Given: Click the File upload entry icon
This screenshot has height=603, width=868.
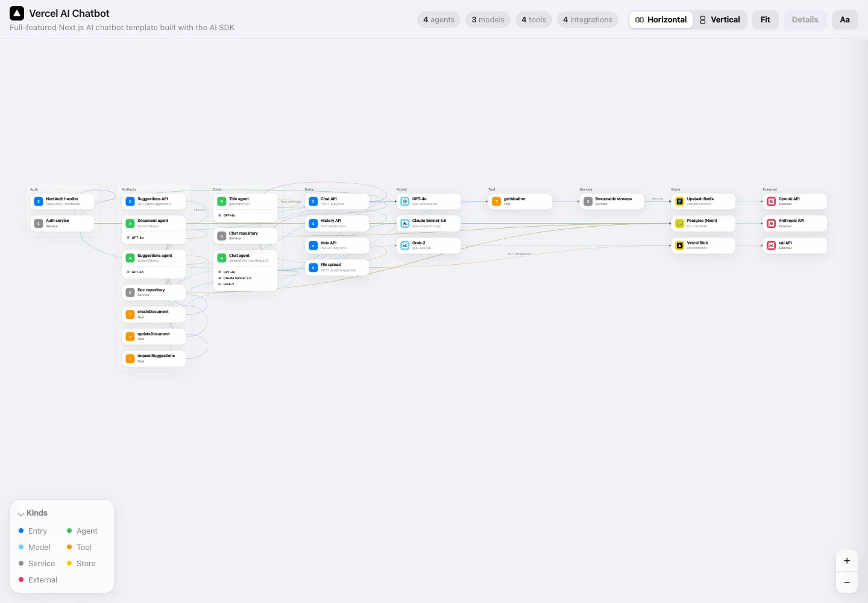Looking at the screenshot, I should coord(313,267).
